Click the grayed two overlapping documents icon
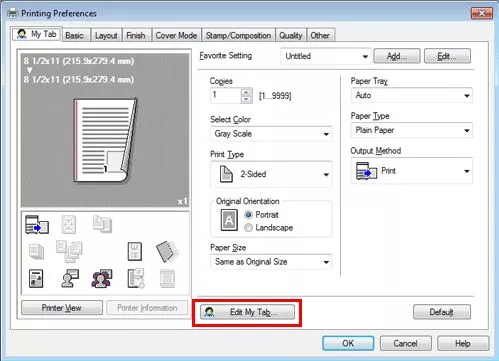499x361 pixels. [x=102, y=224]
